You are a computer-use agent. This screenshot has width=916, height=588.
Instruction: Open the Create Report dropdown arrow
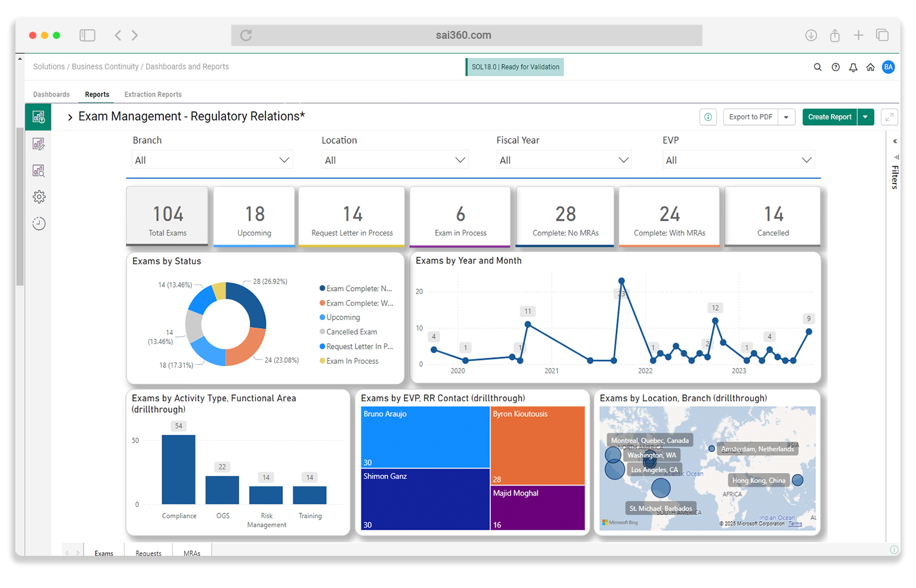click(x=865, y=117)
